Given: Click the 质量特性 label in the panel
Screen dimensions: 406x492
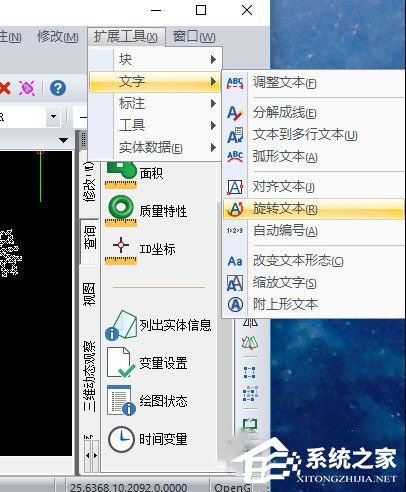Looking at the screenshot, I should (x=163, y=211).
